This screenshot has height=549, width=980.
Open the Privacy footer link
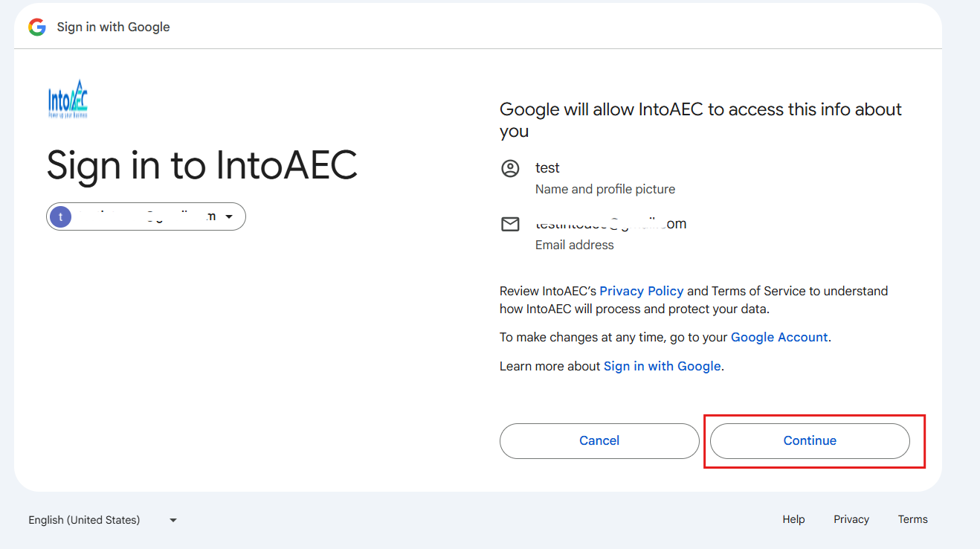[x=851, y=519]
